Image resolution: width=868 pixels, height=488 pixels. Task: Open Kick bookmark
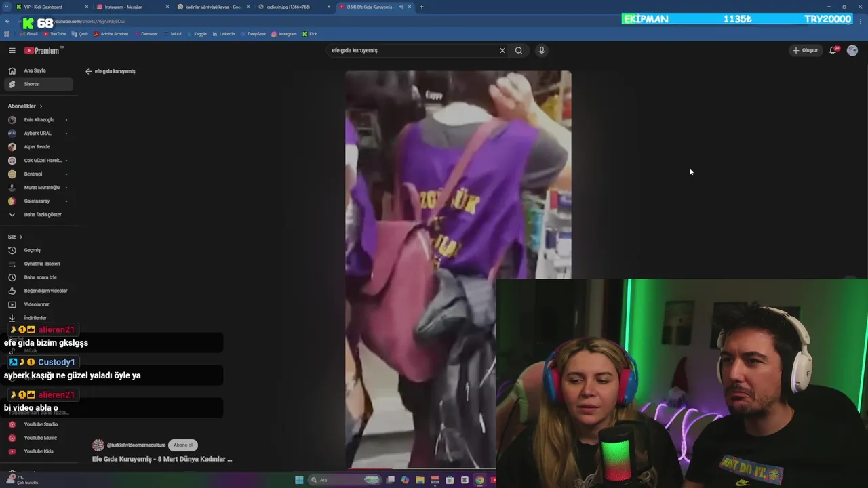[310, 34]
